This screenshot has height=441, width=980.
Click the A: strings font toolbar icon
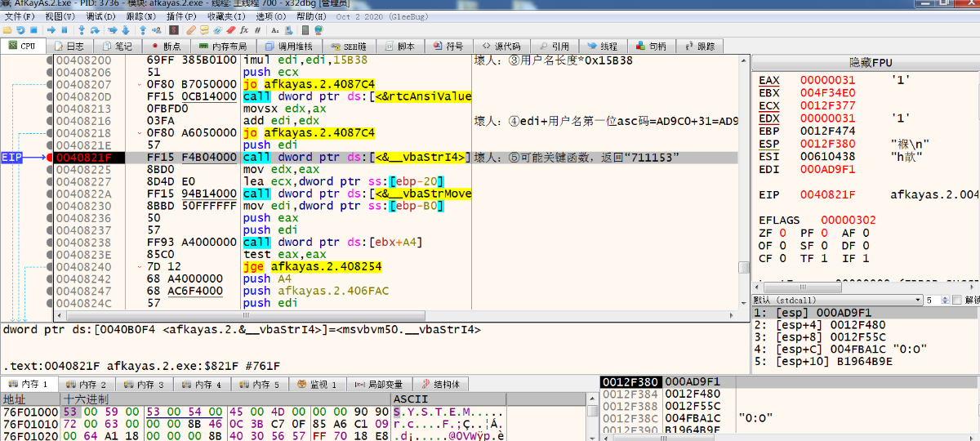pos(275,29)
